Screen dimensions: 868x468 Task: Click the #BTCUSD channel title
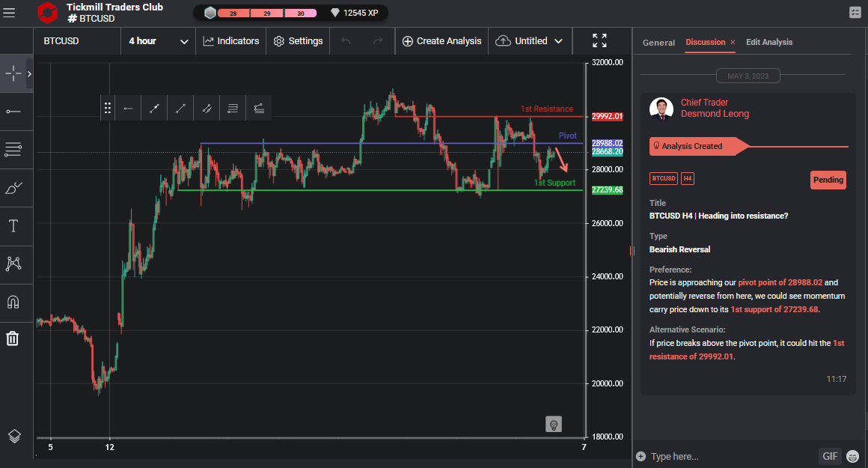tap(91, 18)
